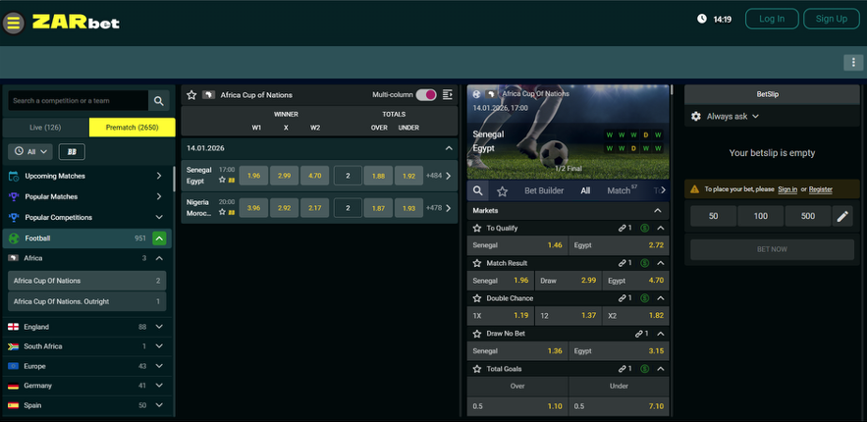Viewport: 868px width, 422px height.
Task: Click cashout icon on To Qualify market
Action: 644,228
